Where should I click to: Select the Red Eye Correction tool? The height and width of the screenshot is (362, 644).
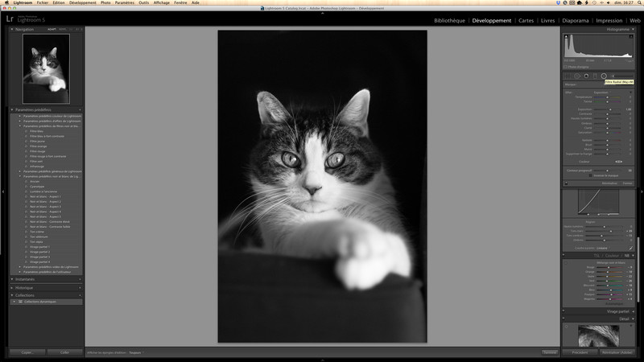click(585, 76)
